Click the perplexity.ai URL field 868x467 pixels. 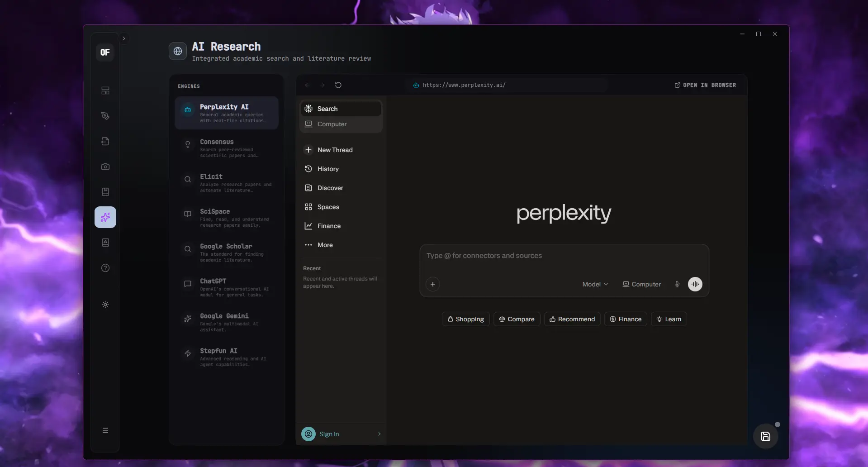(x=507, y=85)
